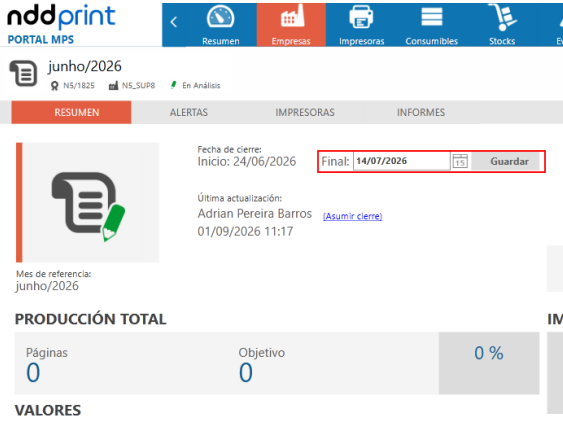
Task: Click the N5_SUP8 company text
Action: 139,85
